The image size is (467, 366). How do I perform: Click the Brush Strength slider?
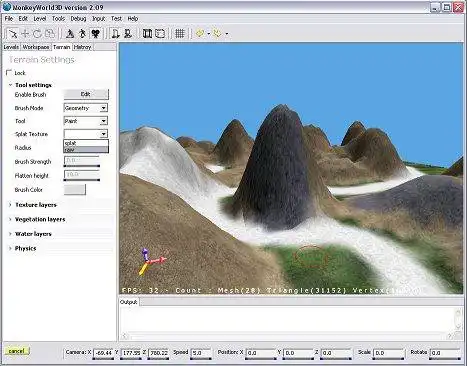82,166
